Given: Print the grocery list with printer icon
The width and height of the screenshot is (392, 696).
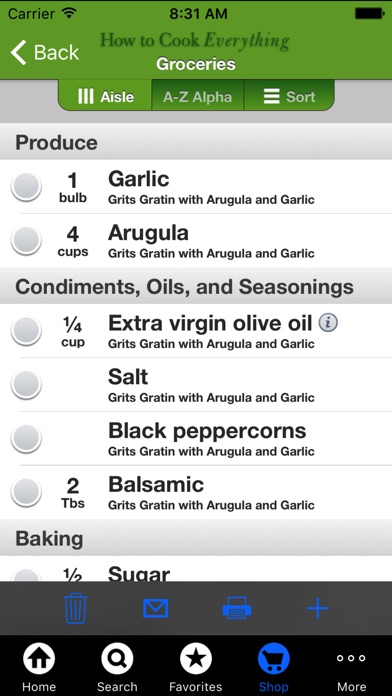Looking at the screenshot, I should [x=237, y=608].
